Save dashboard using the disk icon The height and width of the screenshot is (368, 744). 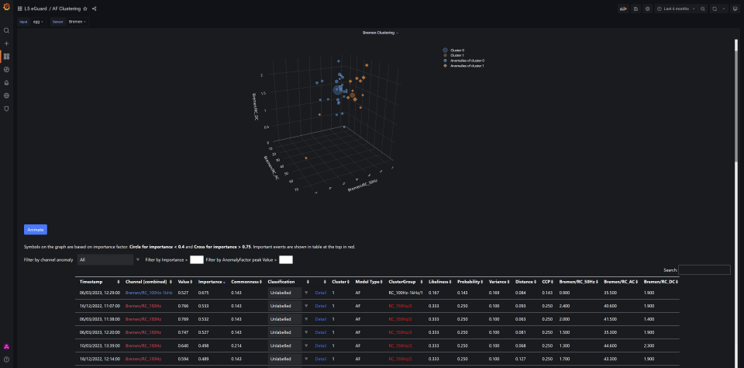(x=635, y=9)
